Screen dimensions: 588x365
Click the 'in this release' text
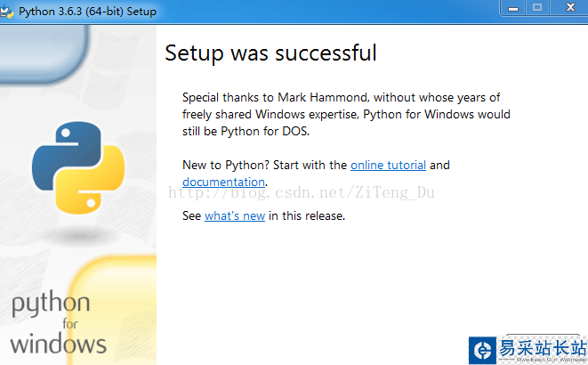[306, 215]
